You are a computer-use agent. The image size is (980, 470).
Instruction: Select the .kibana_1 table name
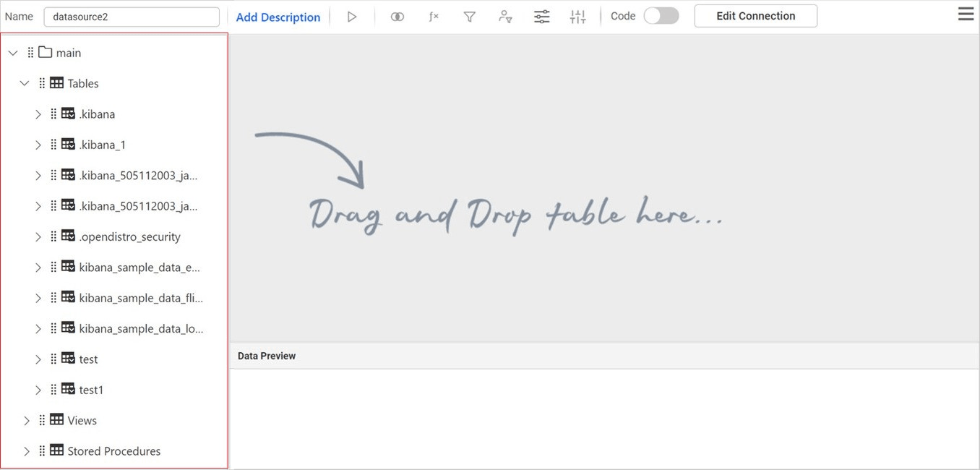click(x=103, y=145)
